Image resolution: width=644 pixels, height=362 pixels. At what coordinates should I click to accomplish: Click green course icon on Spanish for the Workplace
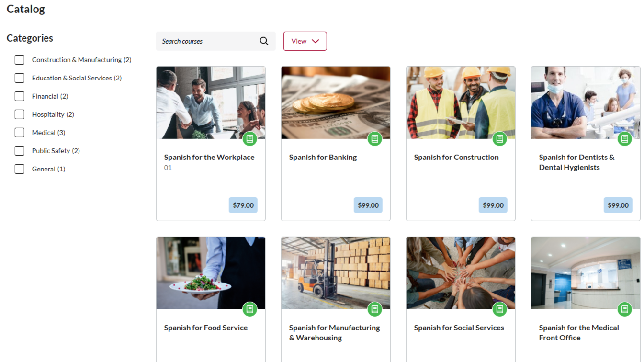[x=249, y=139]
